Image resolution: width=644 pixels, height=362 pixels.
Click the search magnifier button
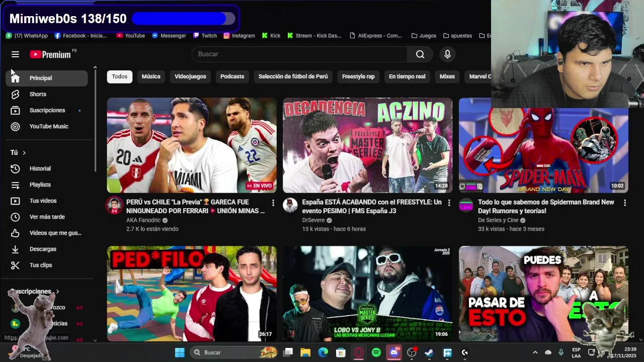(420, 54)
